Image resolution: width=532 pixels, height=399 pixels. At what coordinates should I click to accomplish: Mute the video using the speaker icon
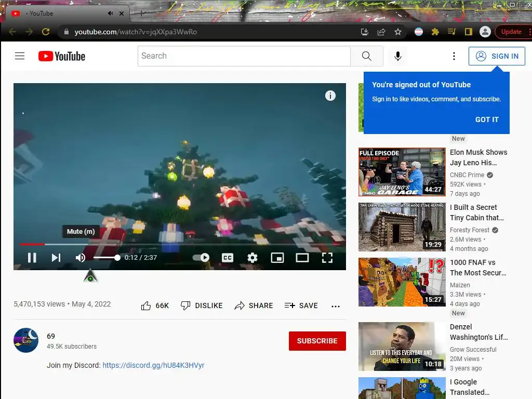click(x=81, y=258)
